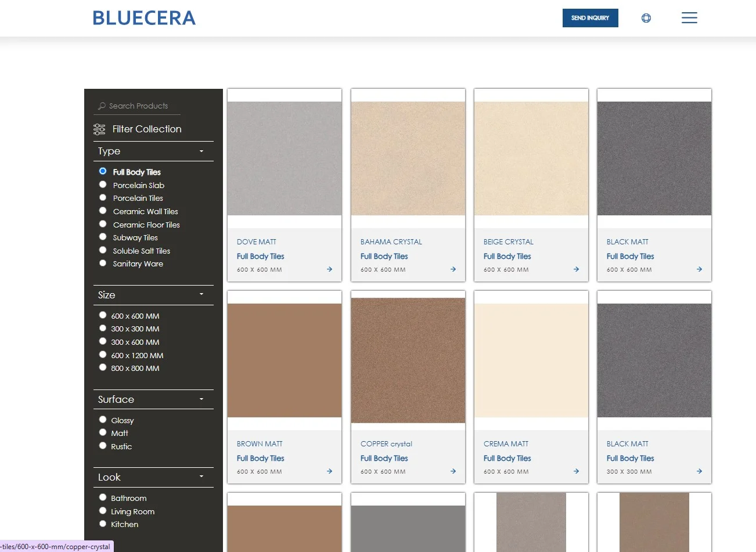Select Ceramic Wall Tiles radio button
The width and height of the screenshot is (756, 552).
103,211
